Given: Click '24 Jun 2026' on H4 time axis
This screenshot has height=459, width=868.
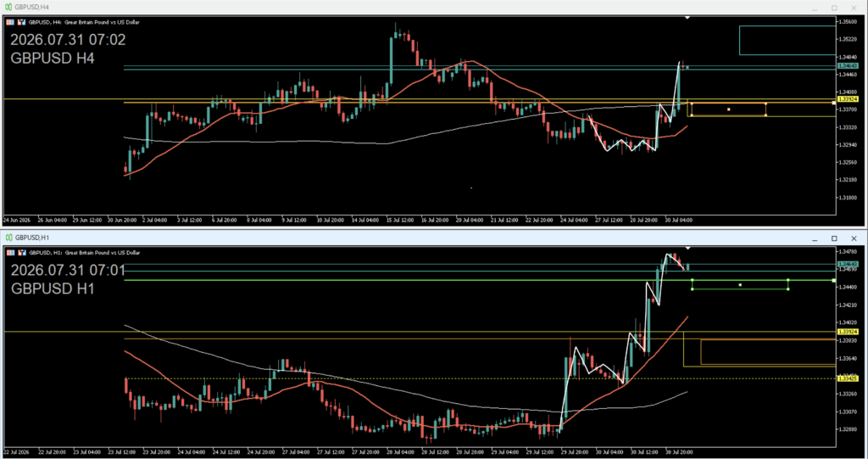Looking at the screenshot, I should pyautogui.click(x=17, y=220).
